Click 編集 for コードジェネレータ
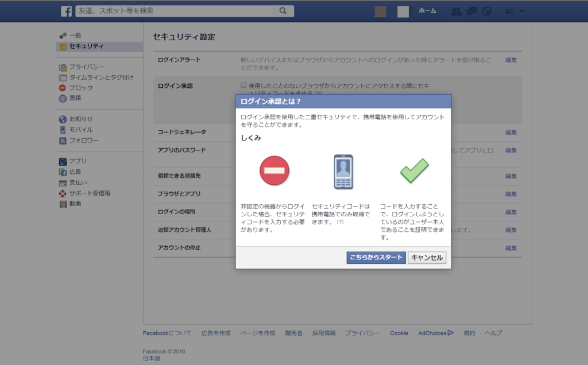 (x=510, y=133)
